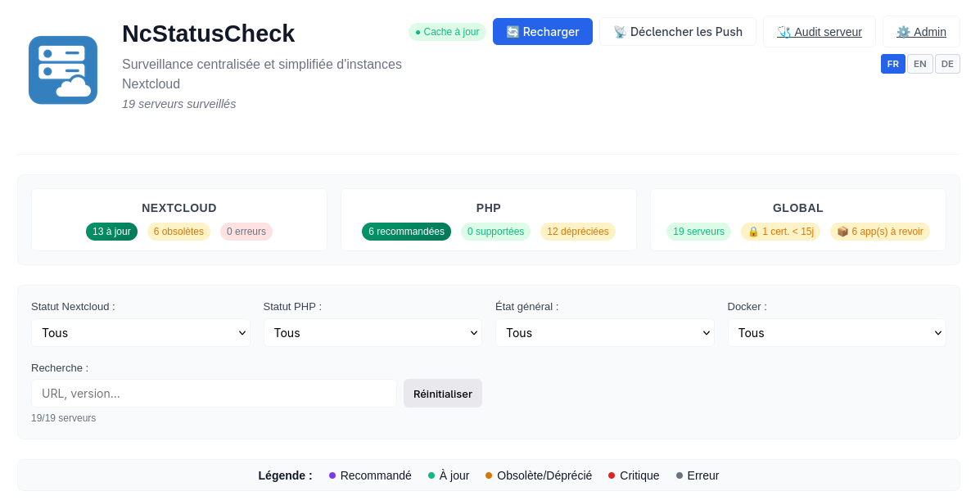This screenshot has height=500, width=980.
Task: Click the Obsolète/Déprécié legend label
Action: click(544, 475)
